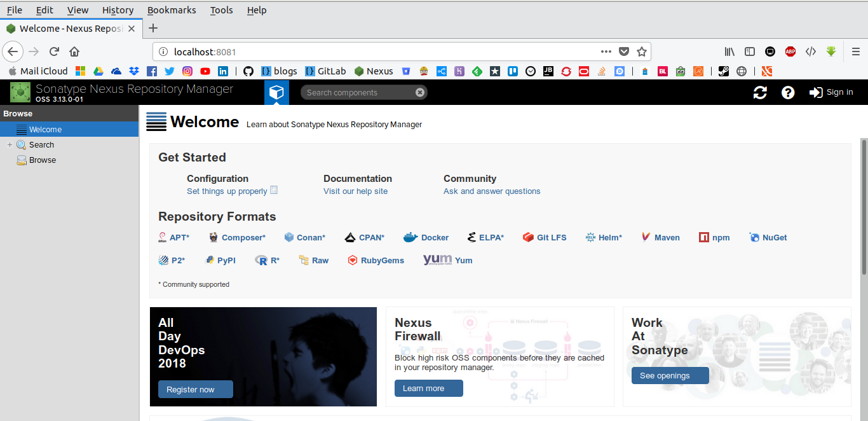
Task: Open the YouTube bookmark icon
Action: [x=205, y=71]
